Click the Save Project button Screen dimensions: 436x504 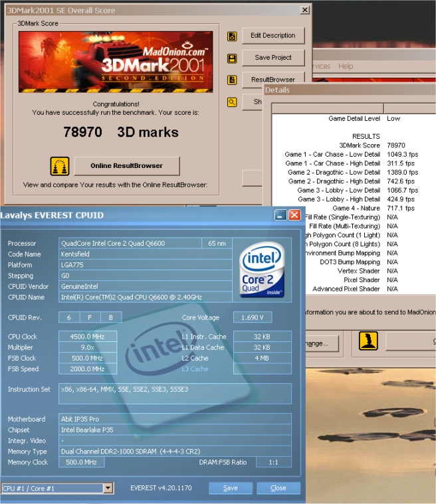pos(273,58)
